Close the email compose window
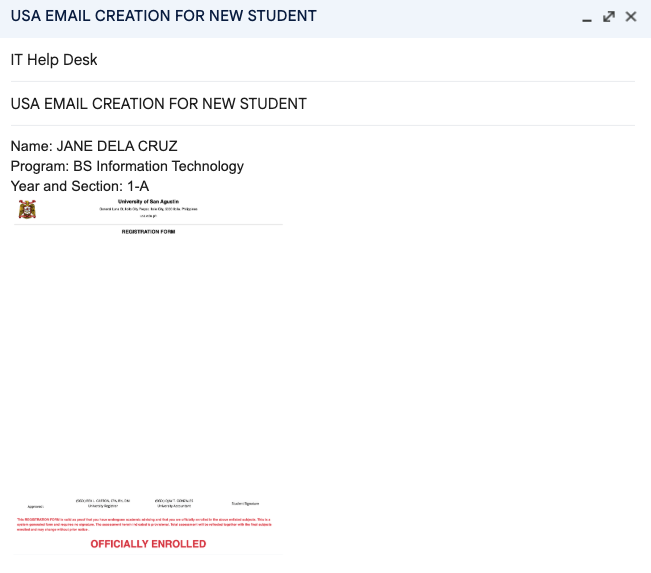 pos(631,17)
